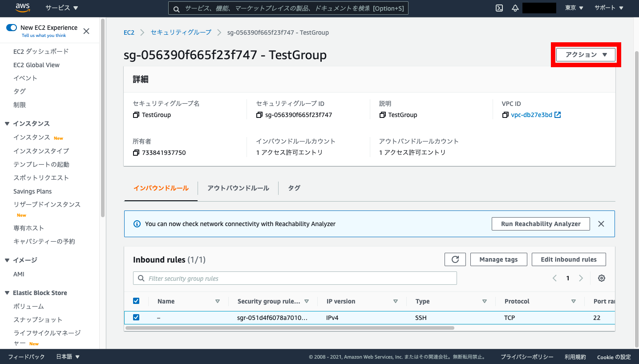
Task: Click フィードバック in footer
Action: click(26, 357)
